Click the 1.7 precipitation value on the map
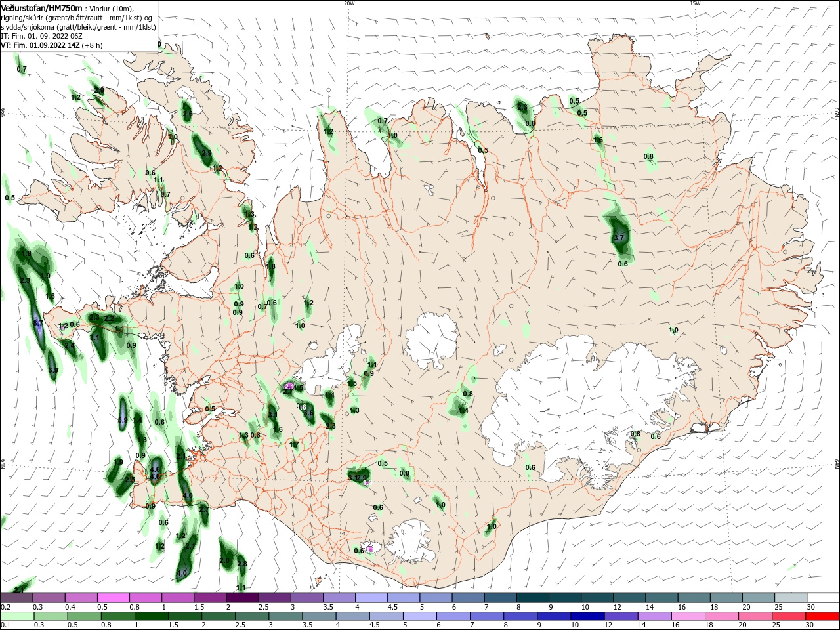Viewport: 840px width, 630px height. [x=294, y=445]
